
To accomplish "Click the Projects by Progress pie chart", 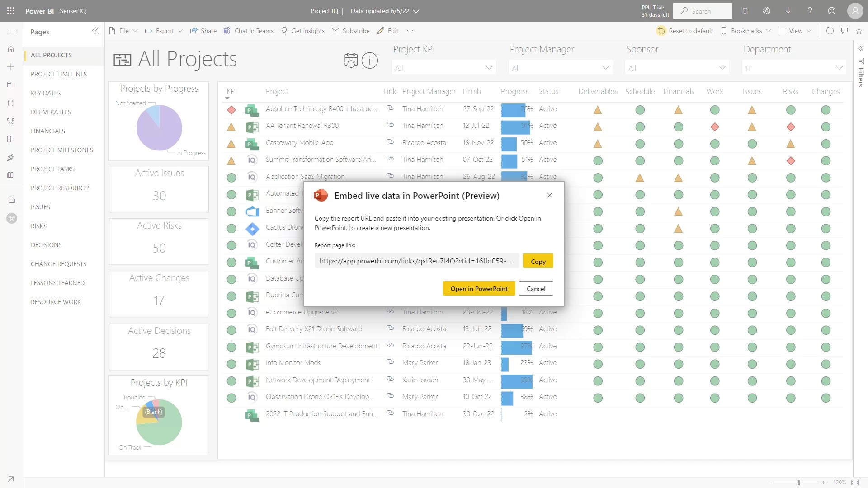I will tap(159, 128).
